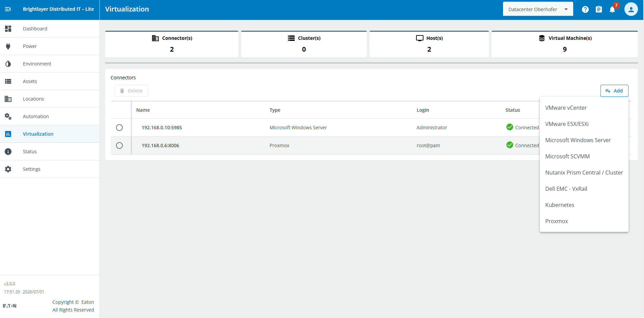Click the Environment droplet icon
This screenshot has height=318, width=644.
pyautogui.click(x=8, y=64)
